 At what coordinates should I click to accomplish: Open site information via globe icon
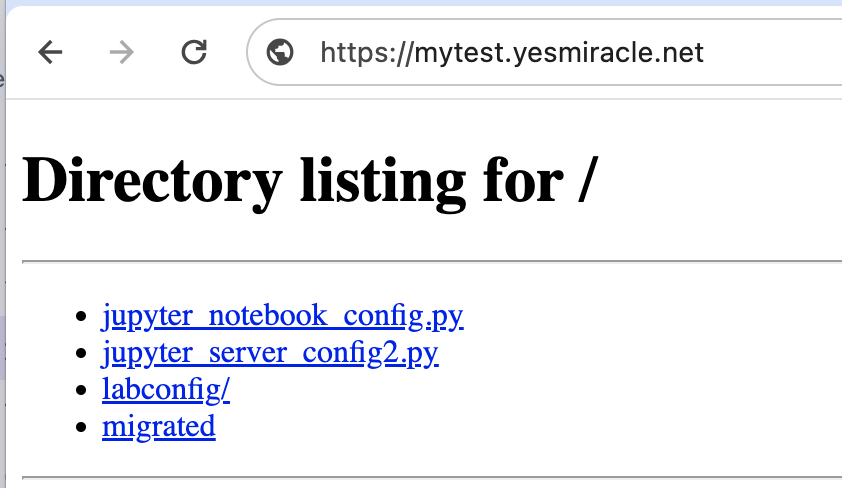tap(280, 52)
